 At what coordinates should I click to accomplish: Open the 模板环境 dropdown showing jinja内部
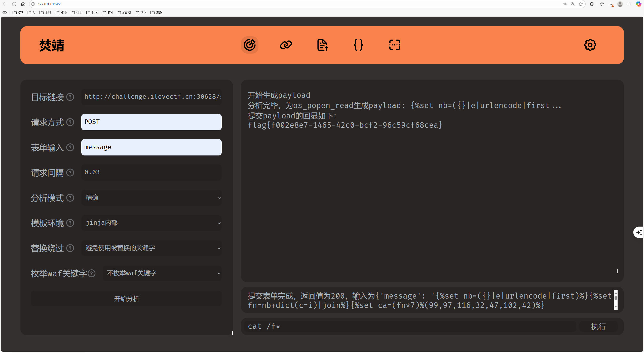(151, 223)
